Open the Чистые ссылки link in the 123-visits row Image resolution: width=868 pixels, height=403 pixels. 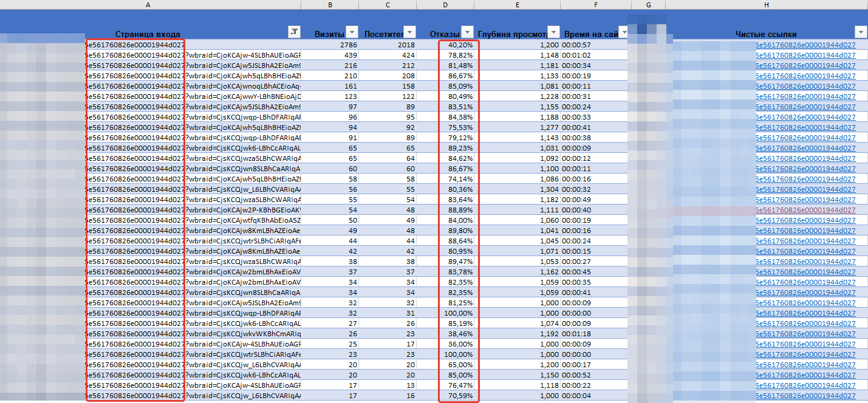click(x=805, y=97)
